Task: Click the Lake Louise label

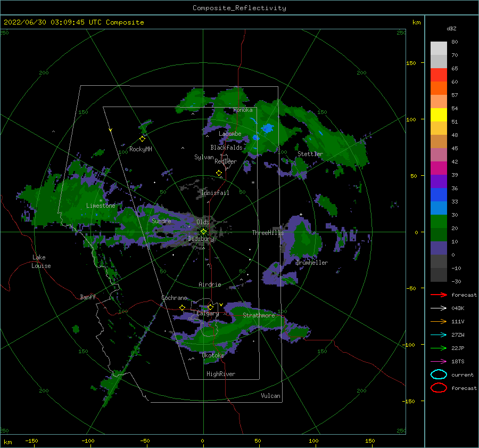Action: (41, 262)
